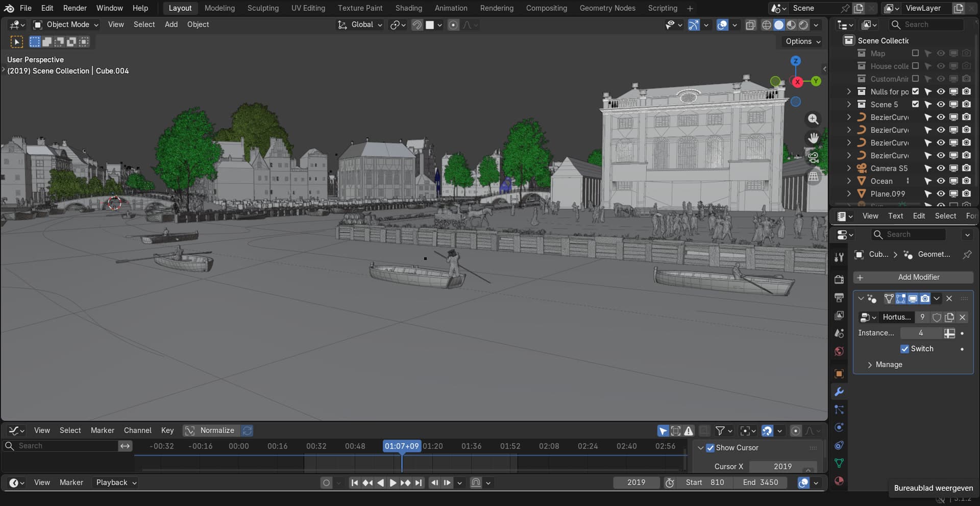Screen dimensions: 980x506
Task: Select material preview shading
Action: tap(791, 25)
